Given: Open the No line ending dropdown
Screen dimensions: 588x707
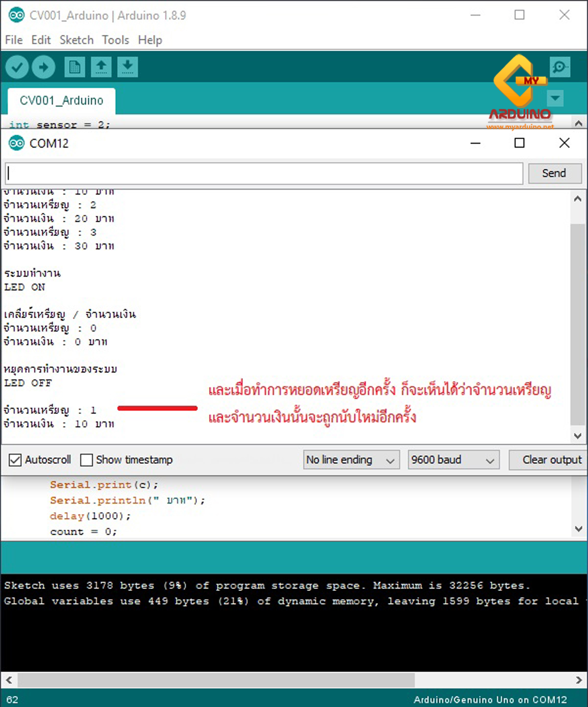Looking at the screenshot, I should pyautogui.click(x=351, y=460).
